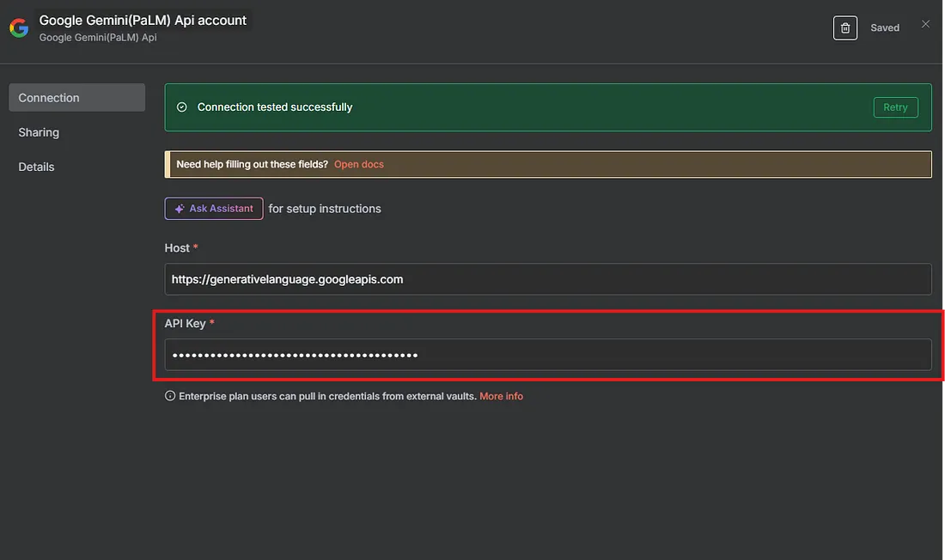The height and width of the screenshot is (560, 945).
Task: Open the Connection tab
Action: point(76,98)
